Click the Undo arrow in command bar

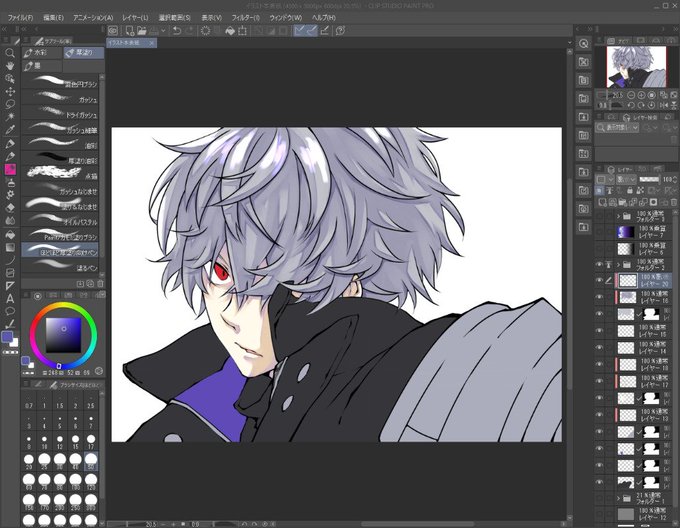[x=177, y=31]
